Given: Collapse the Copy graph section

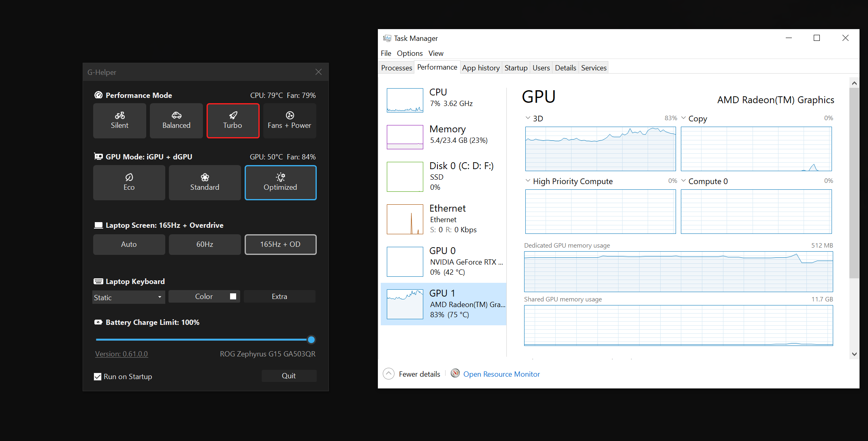Looking at the screenshot, I should [x=684, y=118].
